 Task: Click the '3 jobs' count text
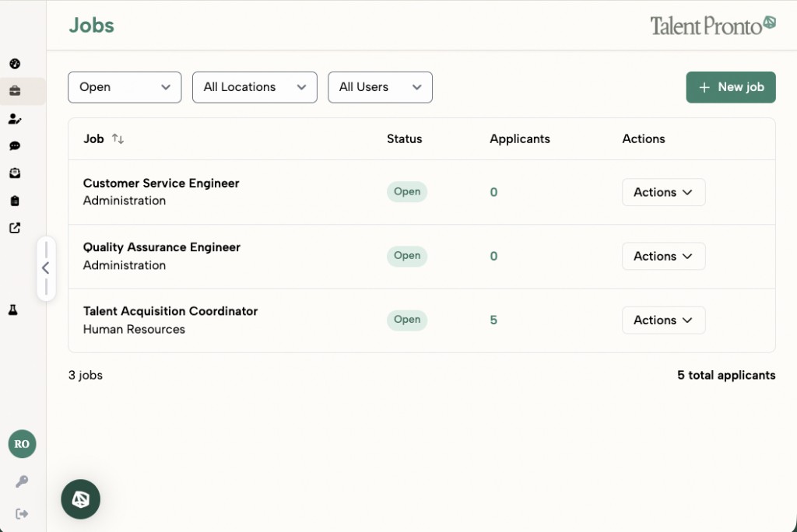[86, 375]
